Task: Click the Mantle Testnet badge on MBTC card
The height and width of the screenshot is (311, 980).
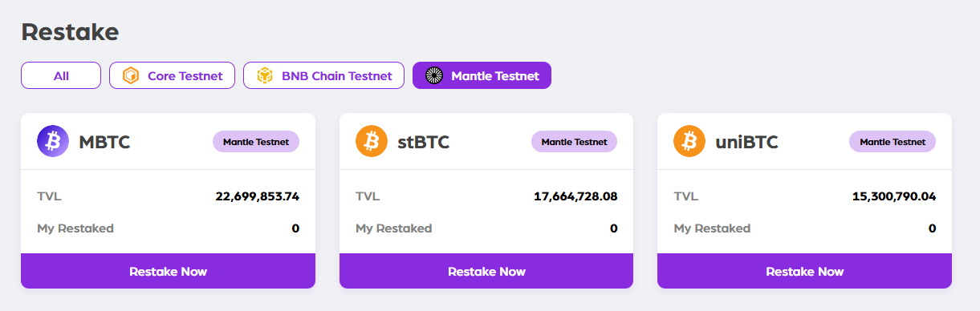Action: (x=256, y=142)
